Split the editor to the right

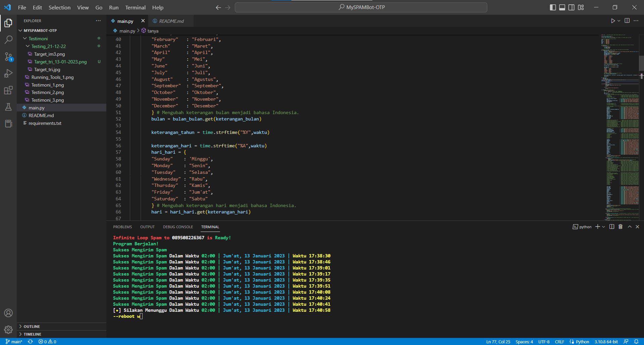point(627,21)
